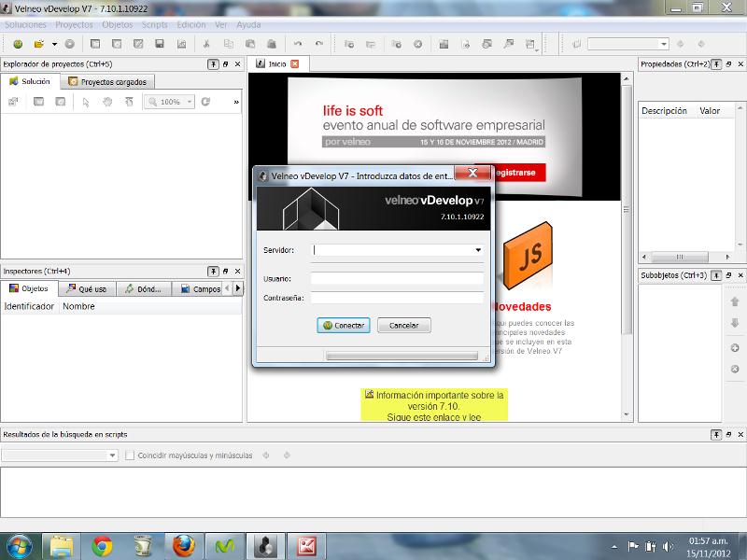Open the Objetos menu in menu bar

118,25
